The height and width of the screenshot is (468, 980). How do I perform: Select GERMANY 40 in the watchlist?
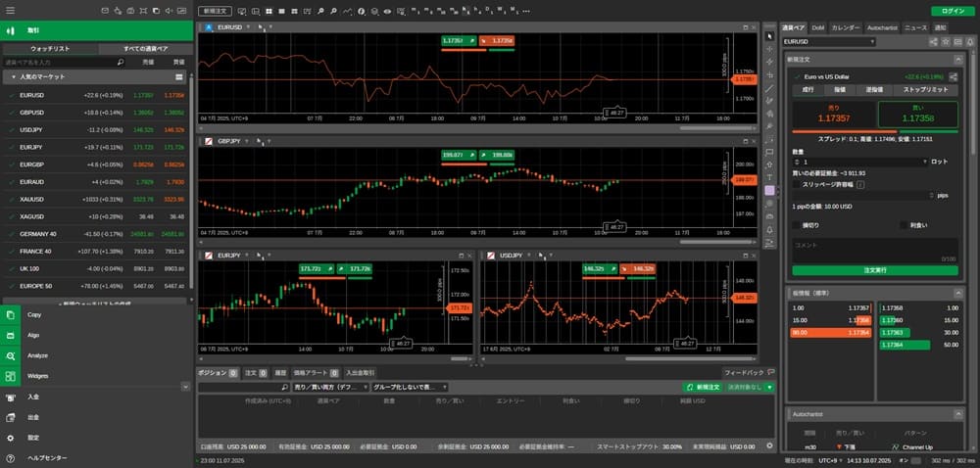coord(96,234)
